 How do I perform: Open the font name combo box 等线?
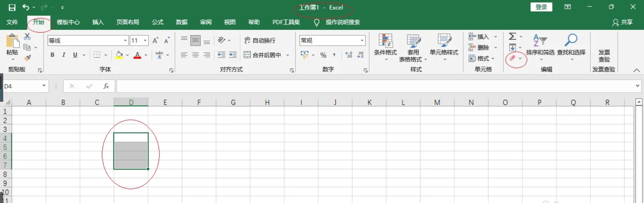tap(88, 41)
